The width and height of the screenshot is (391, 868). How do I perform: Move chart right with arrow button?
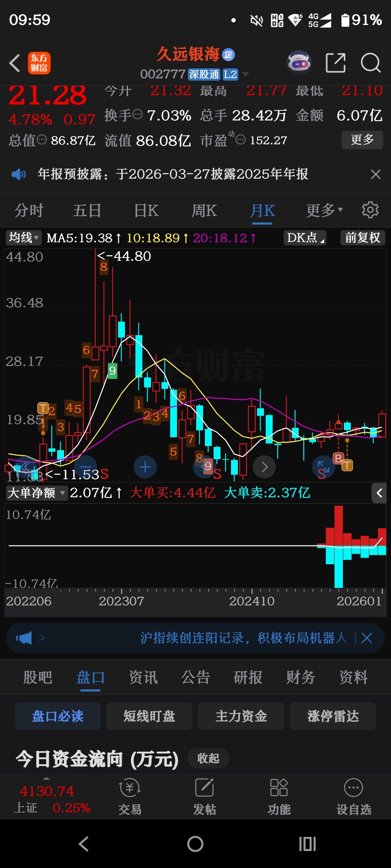[x=264, y=467]
